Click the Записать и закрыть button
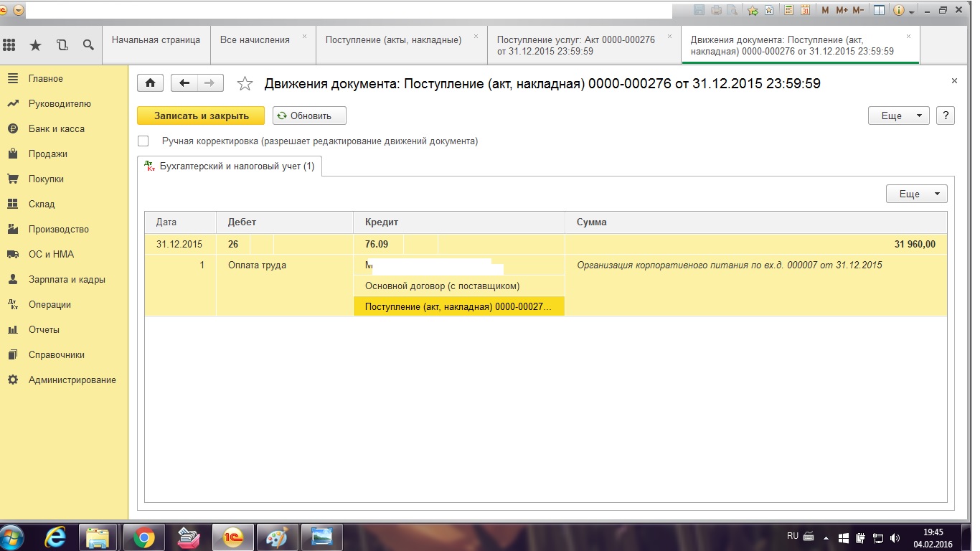Screen dimensions: 980x551 point(201,116)
